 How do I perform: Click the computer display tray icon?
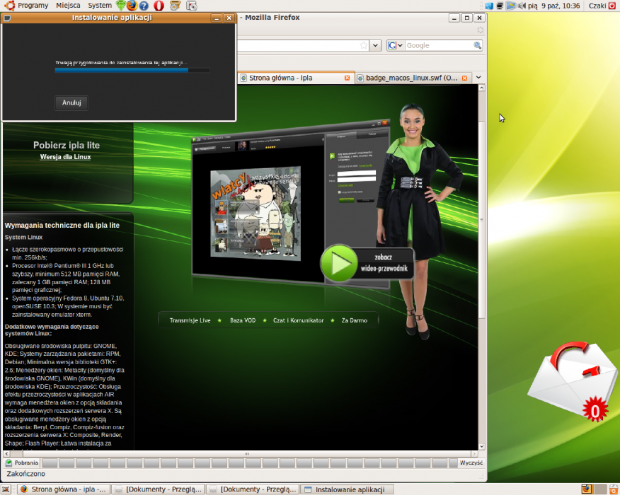click(x=500, y=6)
